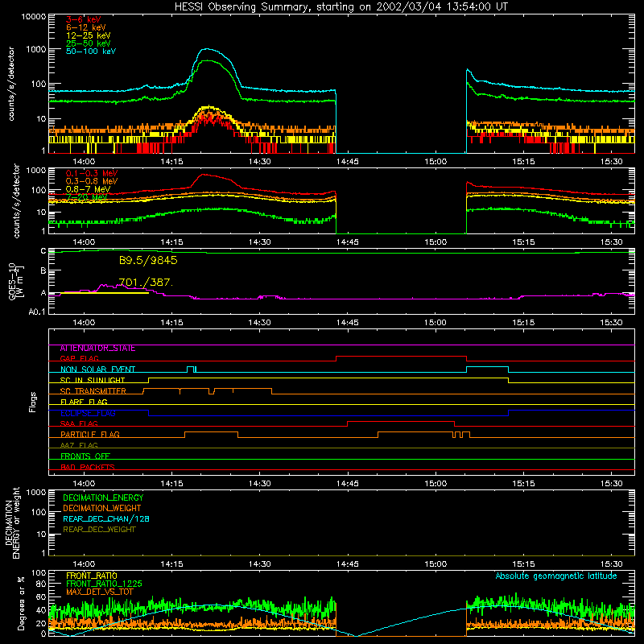The height and width of the screenshot is (644, 644).
Task: Select the red 3-6 keV legend label
Action: [x=84, y=19]
